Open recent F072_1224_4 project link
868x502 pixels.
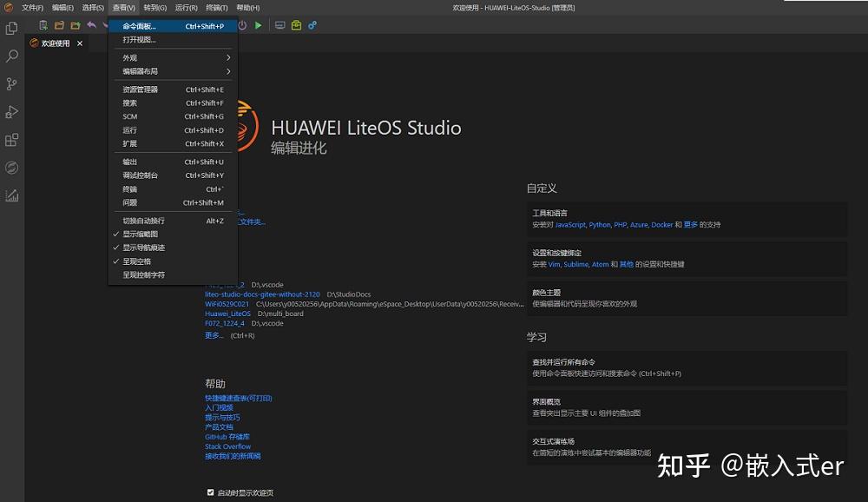(225, 323)
